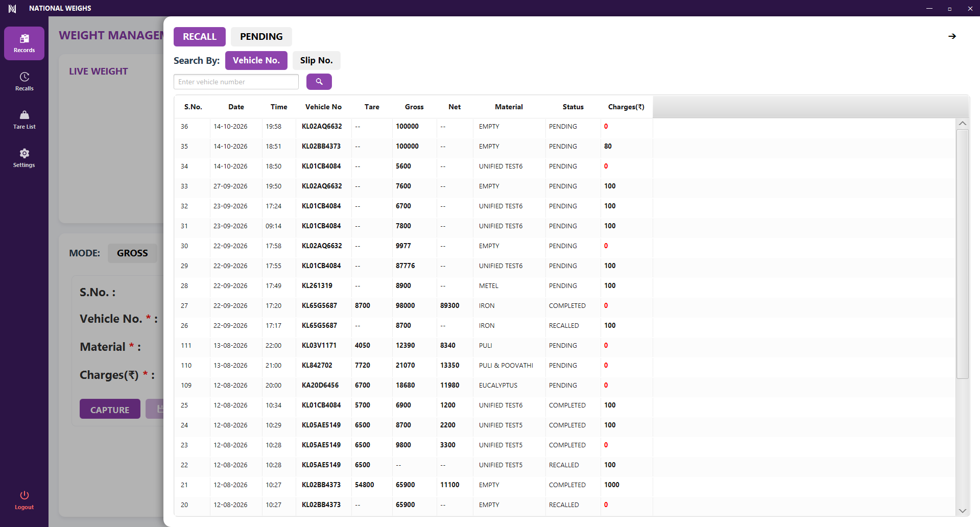Switch to the PENDING tab

pyautogui.click(x=261, y=37)
